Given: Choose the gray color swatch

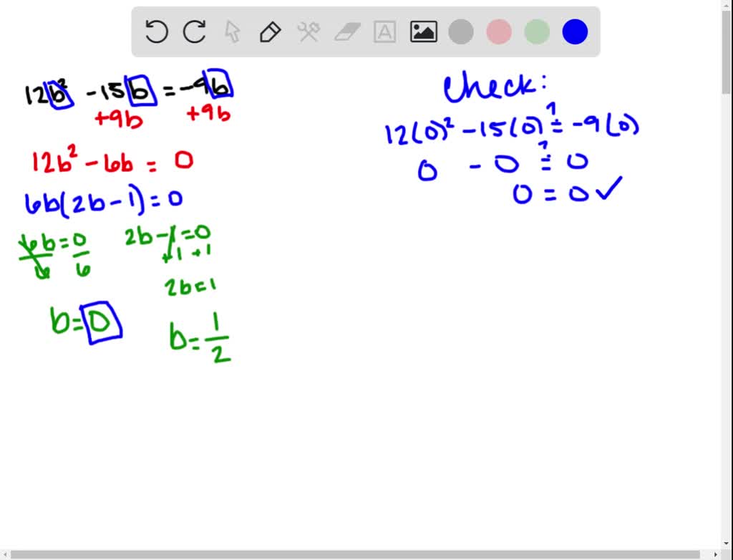Looking at the screenshot, I should coord(461,32).
